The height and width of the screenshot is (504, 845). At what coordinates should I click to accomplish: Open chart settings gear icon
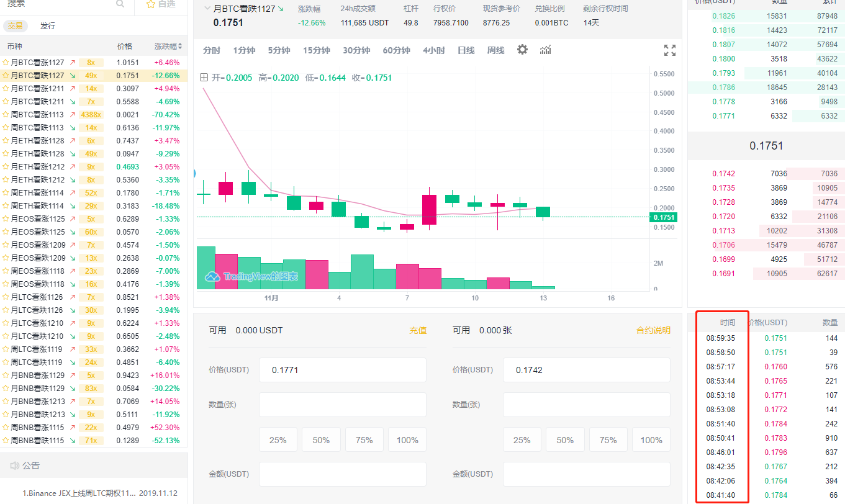tap(522, 50)
